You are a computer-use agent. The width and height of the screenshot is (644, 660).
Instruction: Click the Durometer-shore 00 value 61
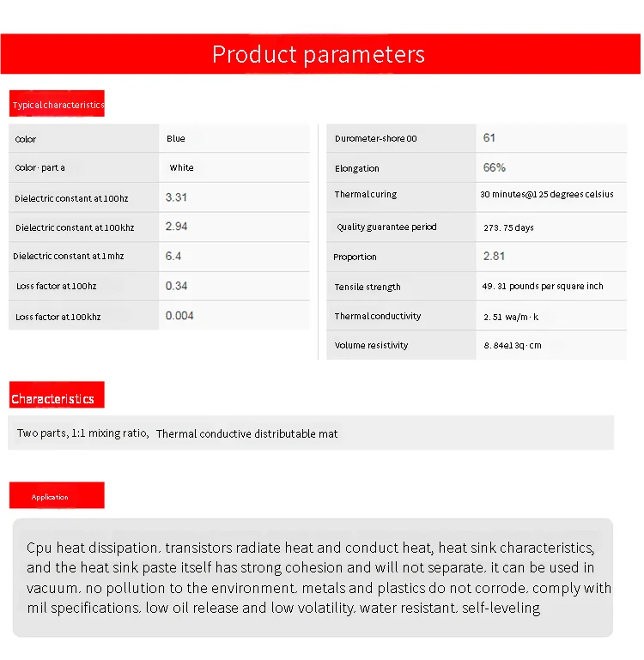point(489,137)
